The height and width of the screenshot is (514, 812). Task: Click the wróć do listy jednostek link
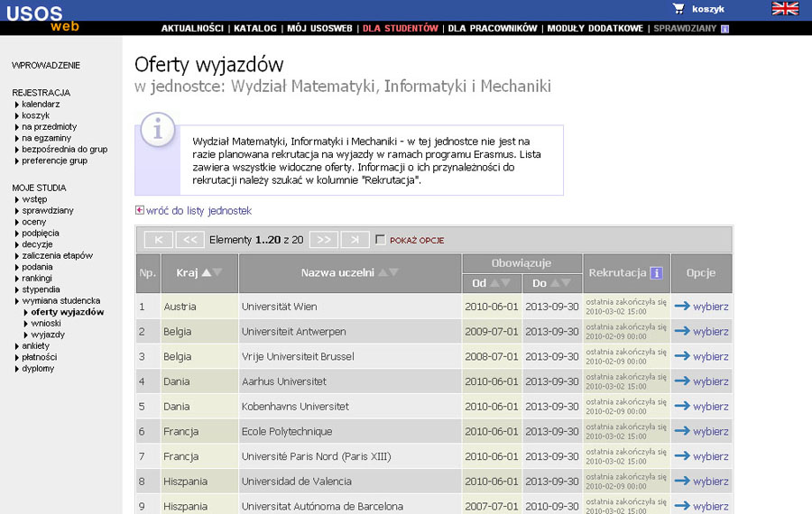(x=198, y=211)
